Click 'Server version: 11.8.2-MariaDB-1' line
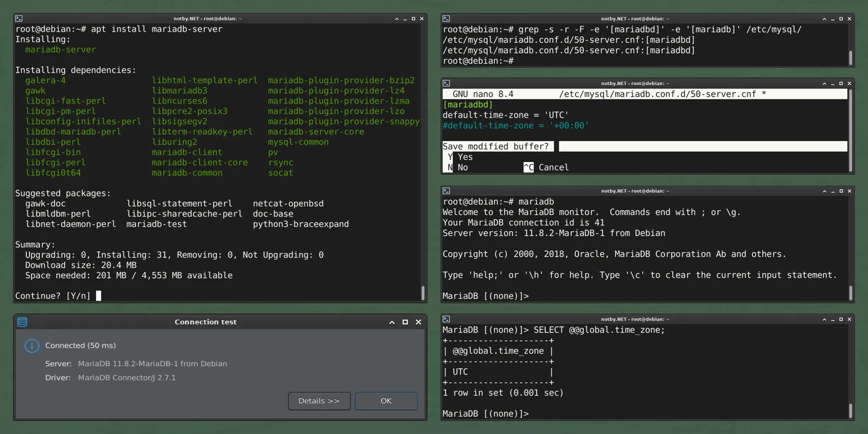Viewport: 868px width, 434px height. coord(554,233)
